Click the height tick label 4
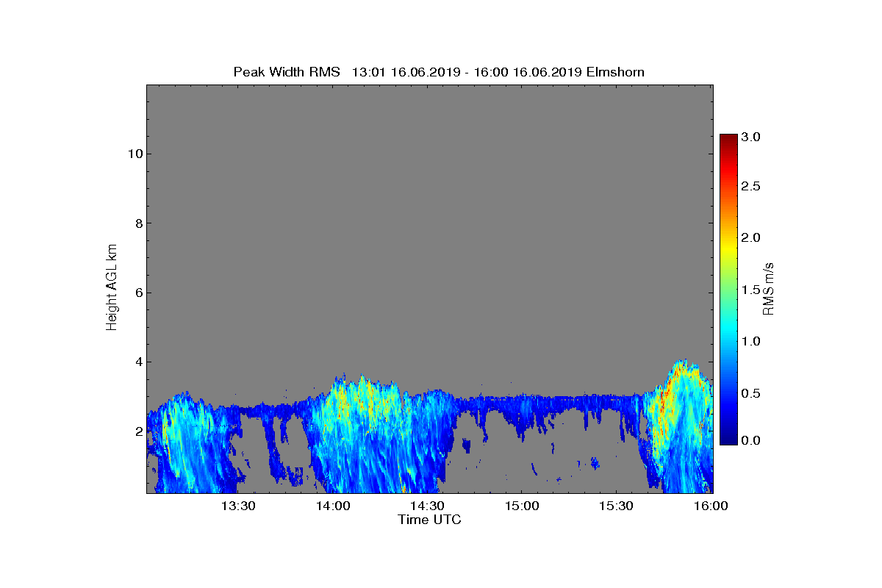882x588 pixels. tap(137, 362)
